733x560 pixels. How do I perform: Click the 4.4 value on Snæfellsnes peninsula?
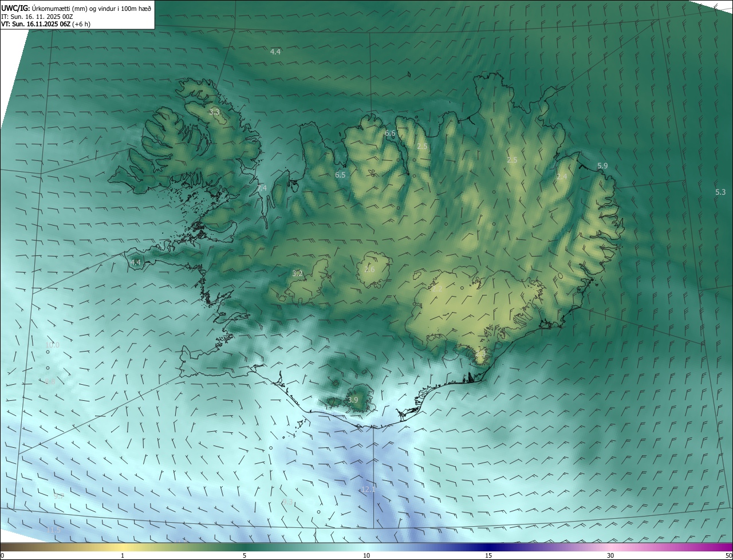coord(136,262)
